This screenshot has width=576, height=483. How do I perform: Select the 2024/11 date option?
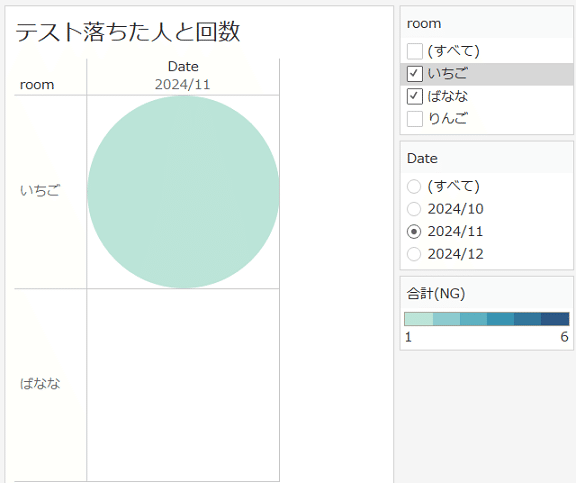tap(414, 232)
